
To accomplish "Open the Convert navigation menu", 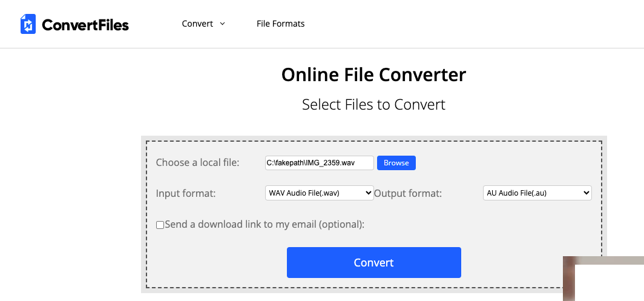I will tap(197, 24).
